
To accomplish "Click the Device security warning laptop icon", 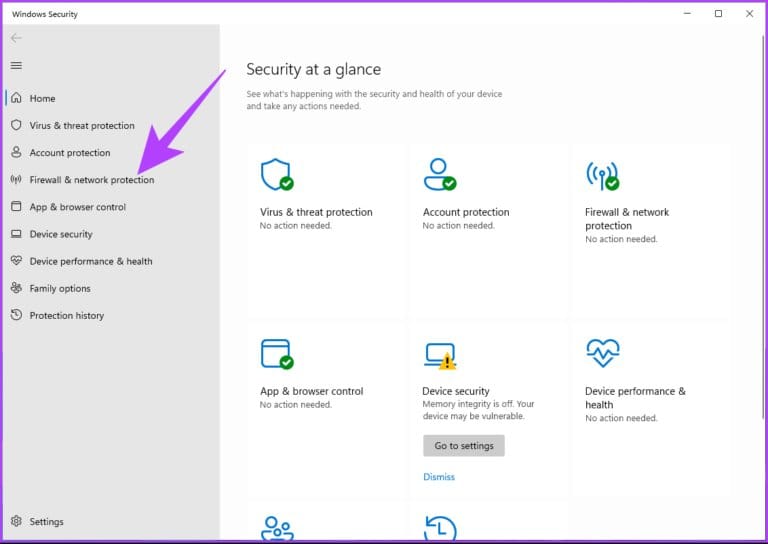I will point(439,354).
